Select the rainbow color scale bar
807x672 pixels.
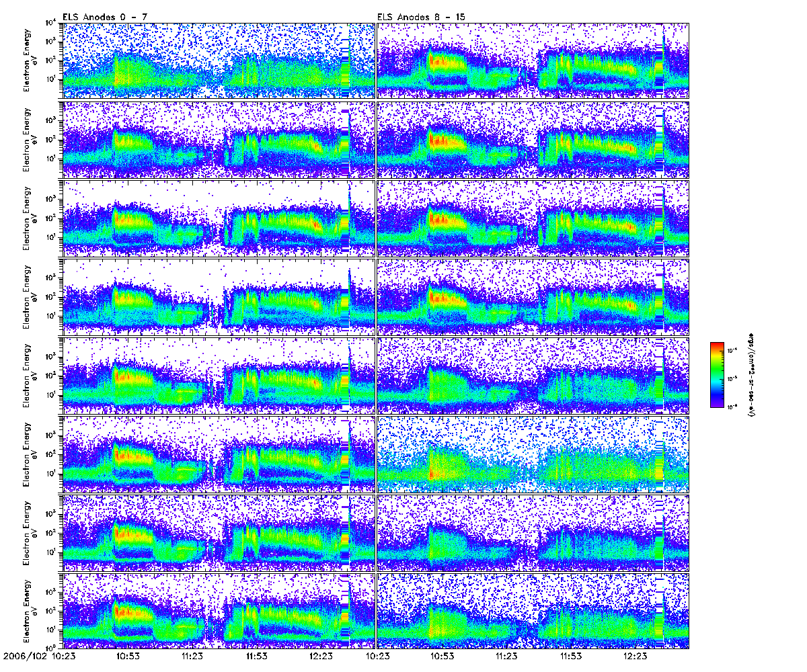(x=717, y=374)
